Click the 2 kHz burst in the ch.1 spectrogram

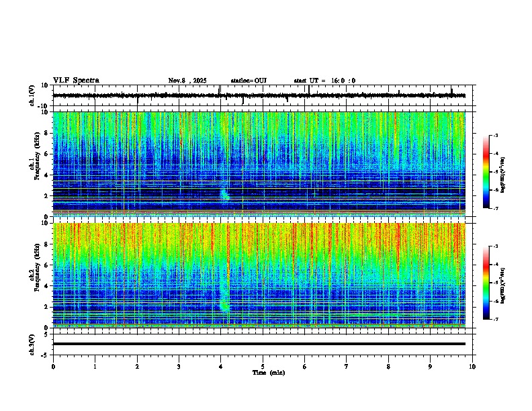coord(224,195)
